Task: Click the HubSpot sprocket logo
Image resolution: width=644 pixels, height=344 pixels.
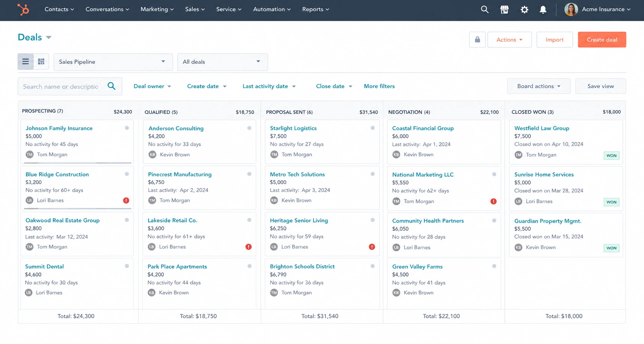Action: [23, 9]
